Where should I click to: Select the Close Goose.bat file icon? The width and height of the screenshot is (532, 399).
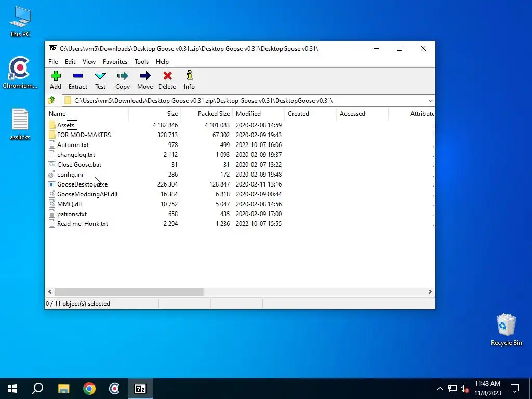pos(51,165)
